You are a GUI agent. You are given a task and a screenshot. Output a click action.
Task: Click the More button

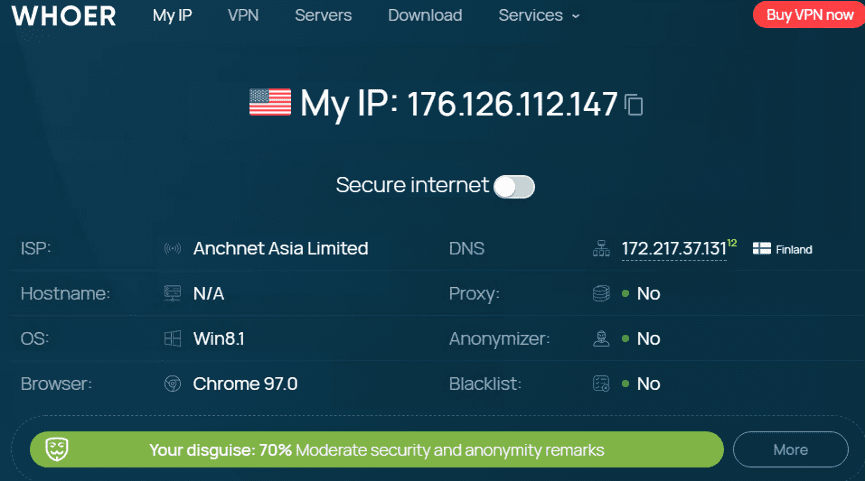pos(790,450)
